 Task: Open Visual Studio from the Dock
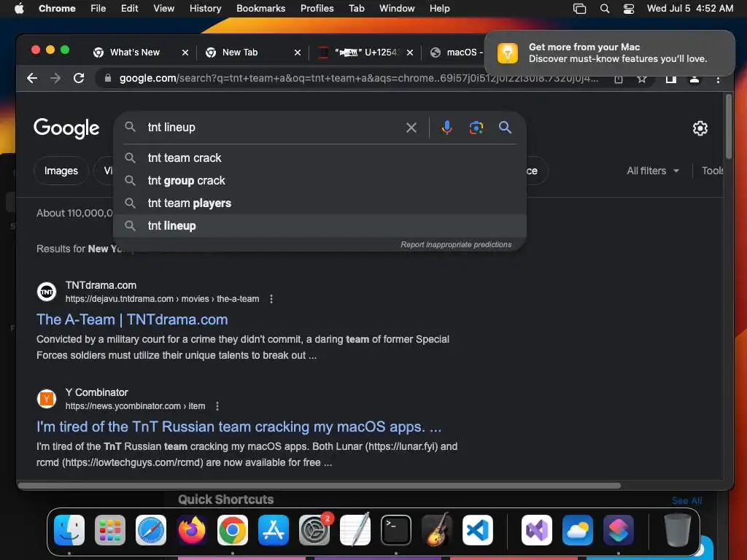(537, 529)
